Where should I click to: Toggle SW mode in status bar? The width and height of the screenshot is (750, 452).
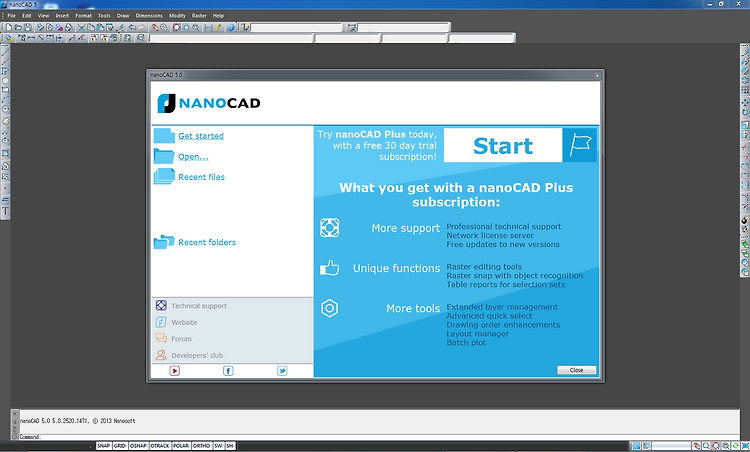click(x=218, y=446)
